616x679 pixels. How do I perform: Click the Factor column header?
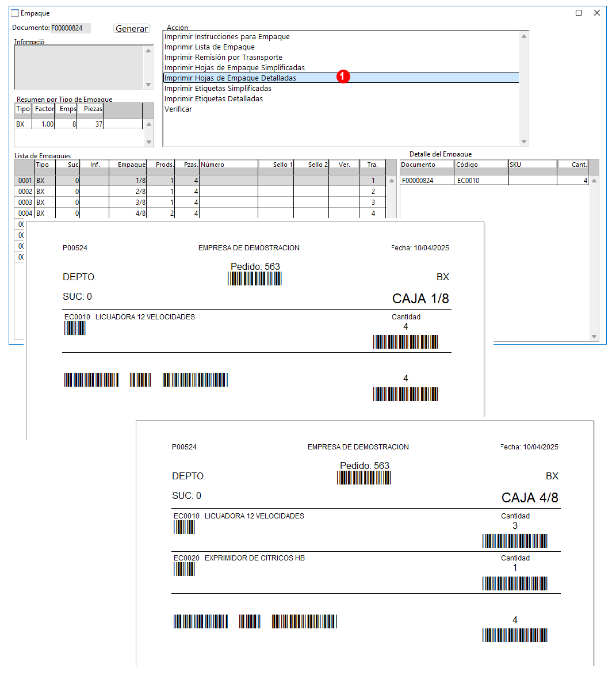click(44, 109)
